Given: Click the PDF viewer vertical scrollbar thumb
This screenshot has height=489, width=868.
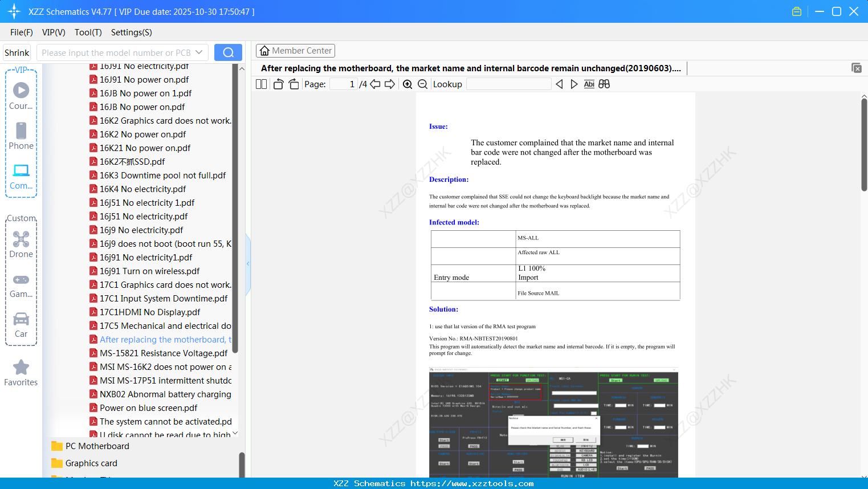Looking at the screenshot, I should (864, 145).
